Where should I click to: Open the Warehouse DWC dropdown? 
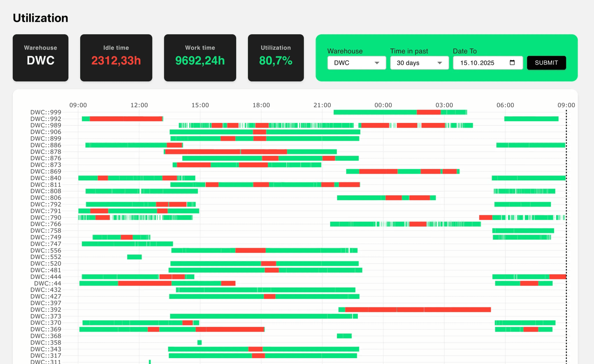(356, 63)
